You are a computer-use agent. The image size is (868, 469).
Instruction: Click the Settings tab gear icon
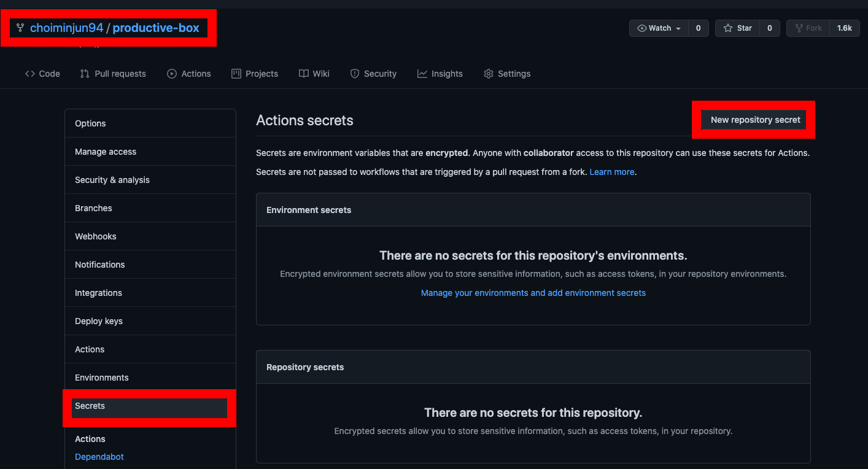[489, 74]
